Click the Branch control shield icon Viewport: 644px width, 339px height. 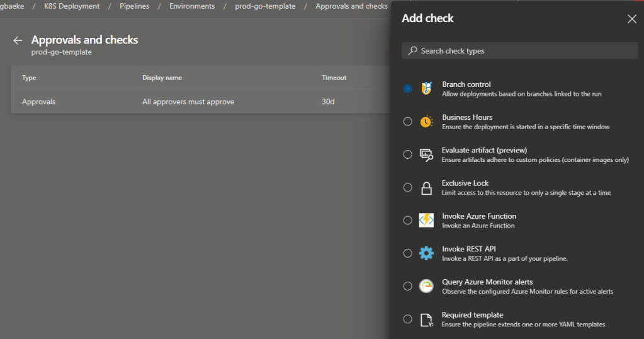point(426,89)
